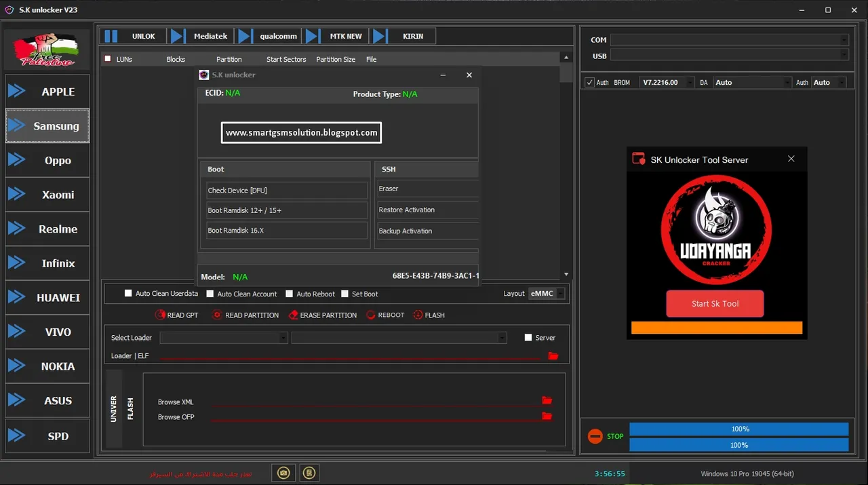This screenshot has width=868, height=485.
Task: Select the Samsung brand in sidebar
Action: (x=47, y=126)
